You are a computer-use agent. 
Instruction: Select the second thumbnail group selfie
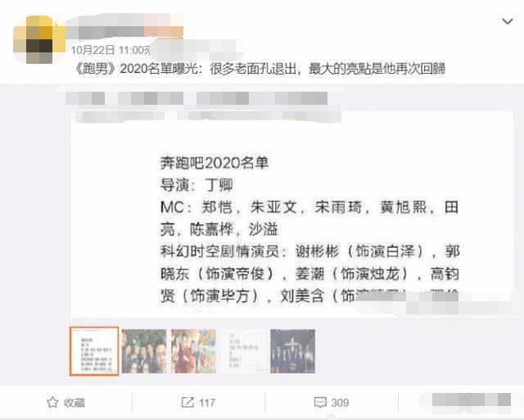144,351
